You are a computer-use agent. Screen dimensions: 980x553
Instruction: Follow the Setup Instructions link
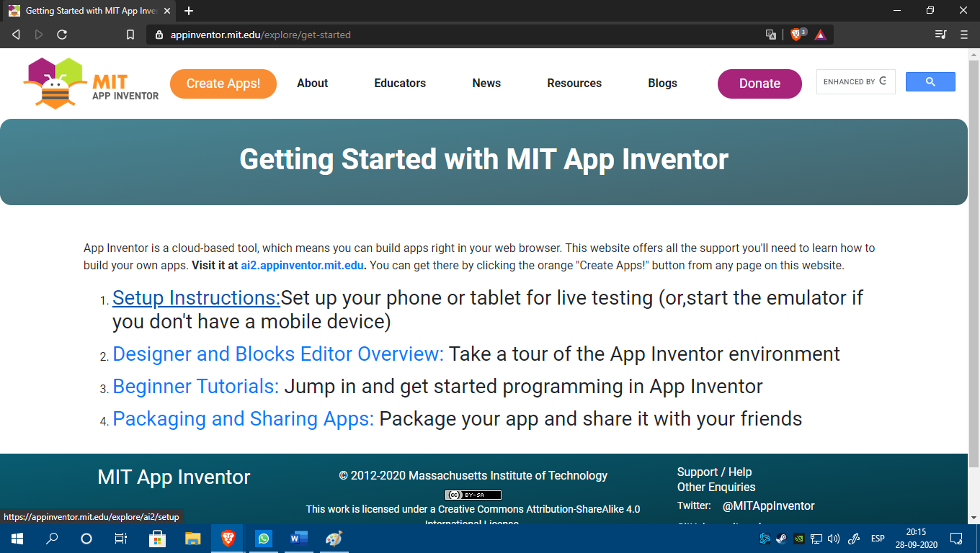coord(193,297)
